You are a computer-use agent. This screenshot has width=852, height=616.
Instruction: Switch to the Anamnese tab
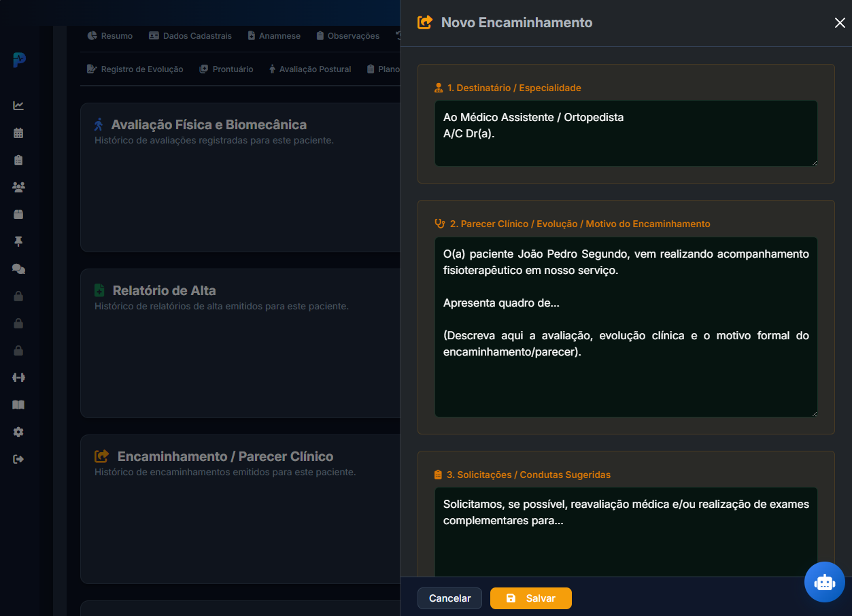(274, 35)
